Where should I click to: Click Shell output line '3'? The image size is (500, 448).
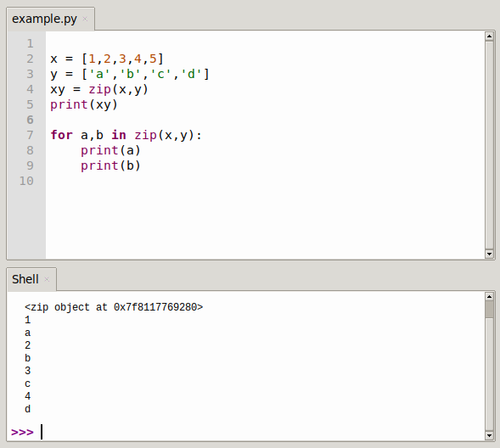(x=28, y=371)
